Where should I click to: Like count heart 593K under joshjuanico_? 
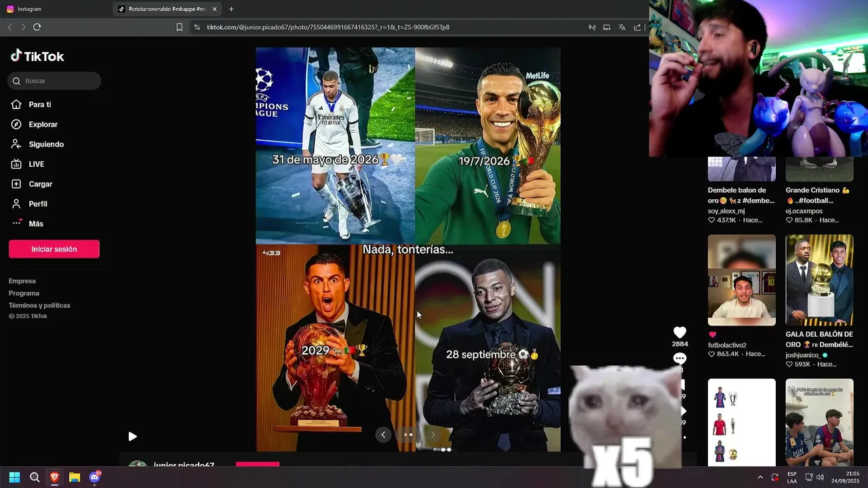click(798, 364)
